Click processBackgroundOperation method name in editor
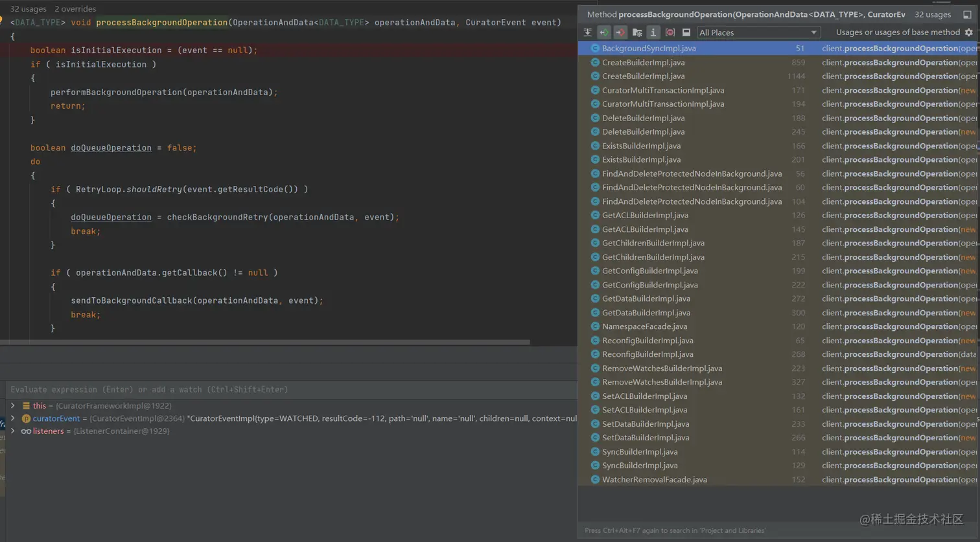The height and width of the screenshot is (542, 980). coord(162,23)
